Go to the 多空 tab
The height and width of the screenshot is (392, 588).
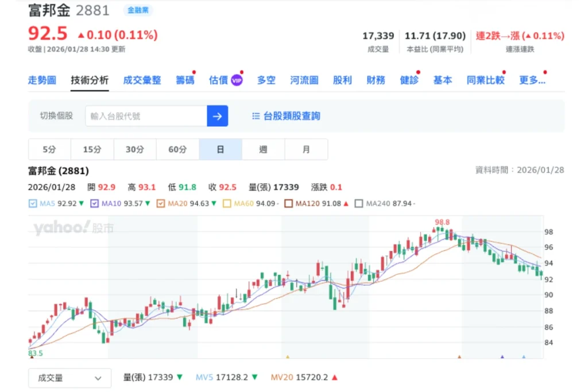pos(266,80)
